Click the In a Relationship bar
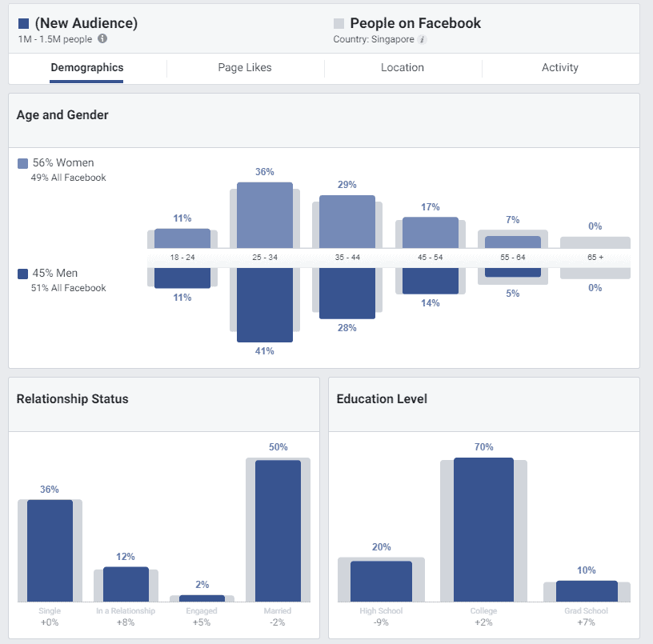Screen dimensions: 653x644 click(126, 584)
